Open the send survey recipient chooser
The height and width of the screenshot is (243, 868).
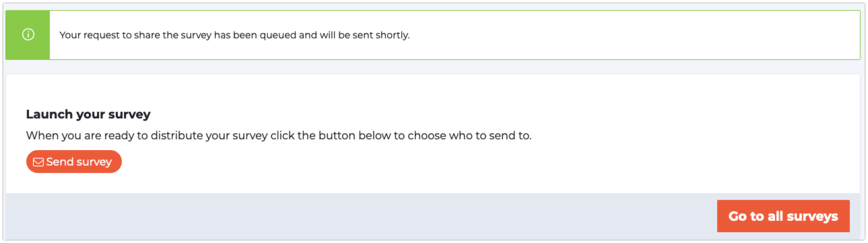[x=74, y=162]
